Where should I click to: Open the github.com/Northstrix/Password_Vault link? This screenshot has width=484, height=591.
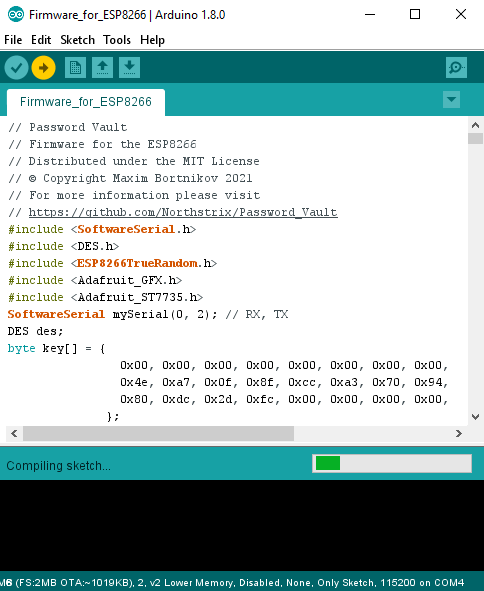point(183,212)
